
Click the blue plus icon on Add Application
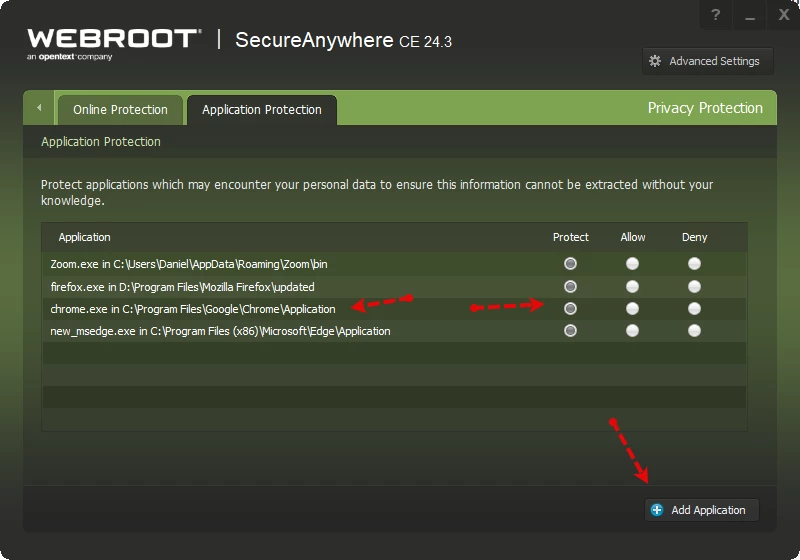[x=657, y=510]
